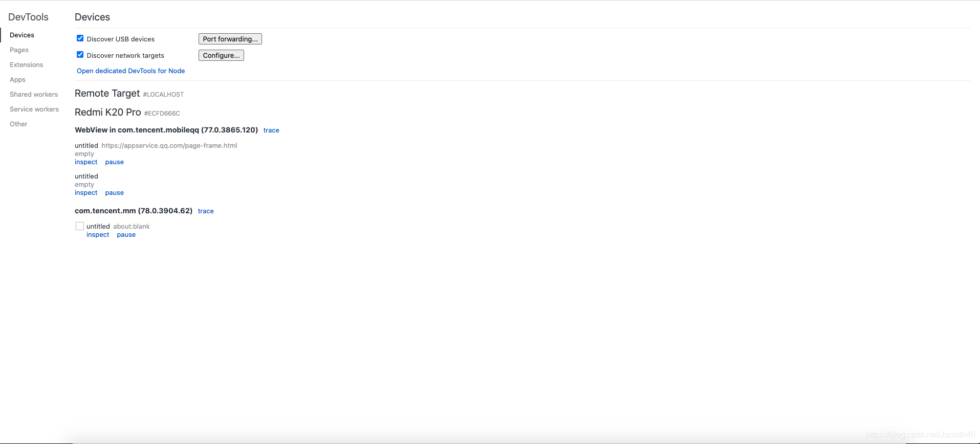Screen dimensions: 980x444
Task: Select Other in sidebar
Action: tap(18, 124)
